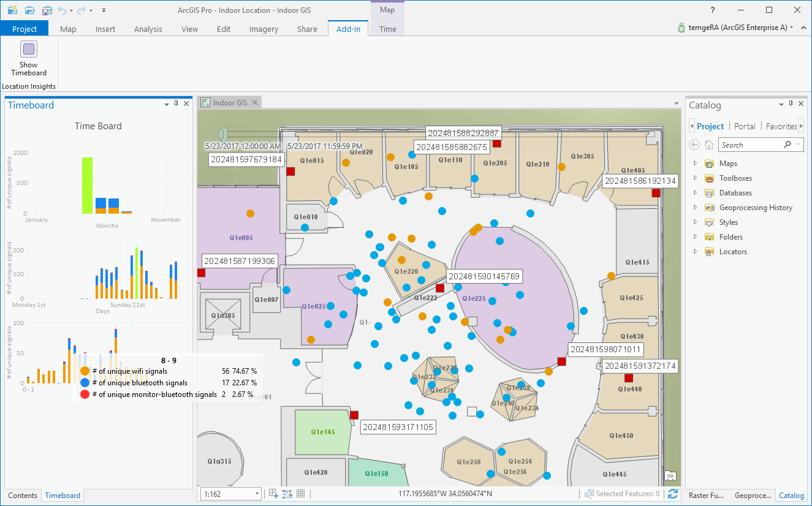Click red sensor marker labeled 202481587199306

pos(201,273)
